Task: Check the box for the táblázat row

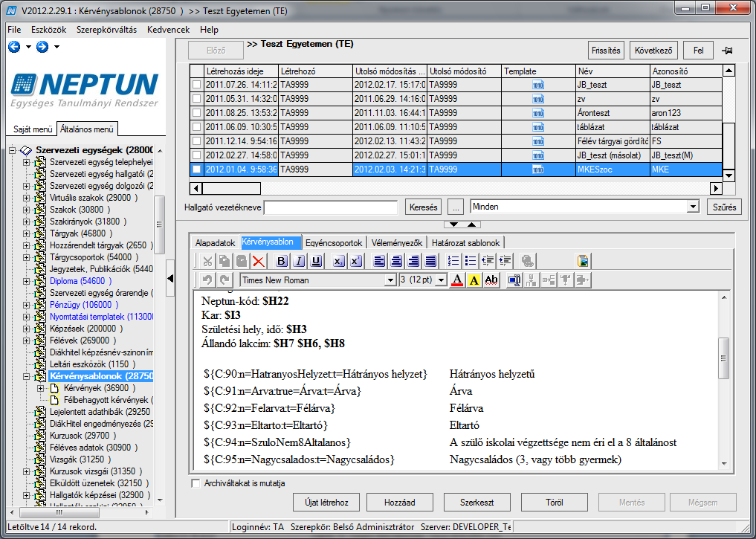Action: pos(197,127)
